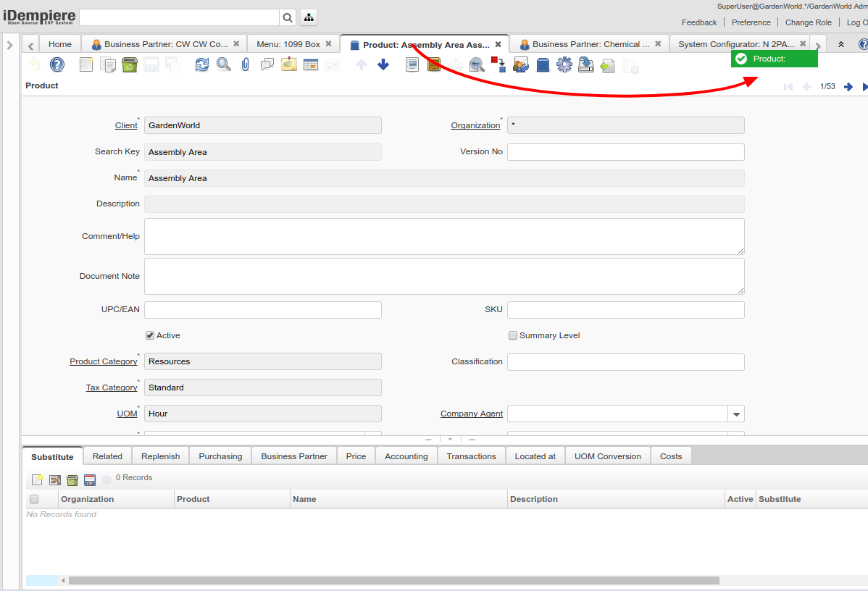Enable the Summary Level checkbox

[513, 335]
